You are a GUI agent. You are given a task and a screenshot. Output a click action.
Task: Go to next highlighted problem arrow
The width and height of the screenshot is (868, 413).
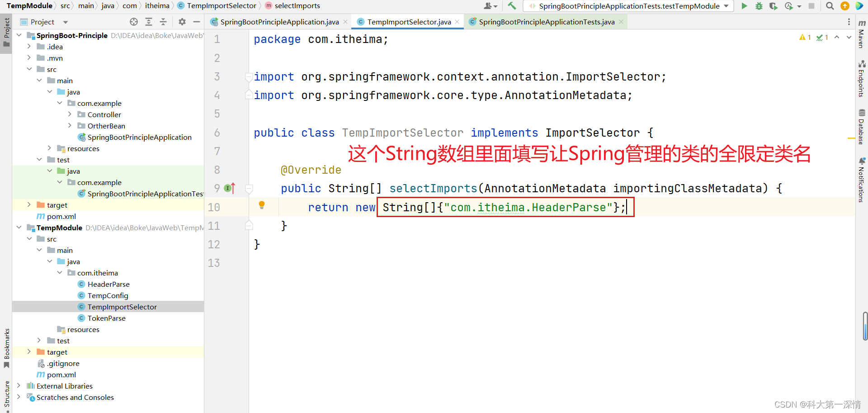[x=849, y=38]
